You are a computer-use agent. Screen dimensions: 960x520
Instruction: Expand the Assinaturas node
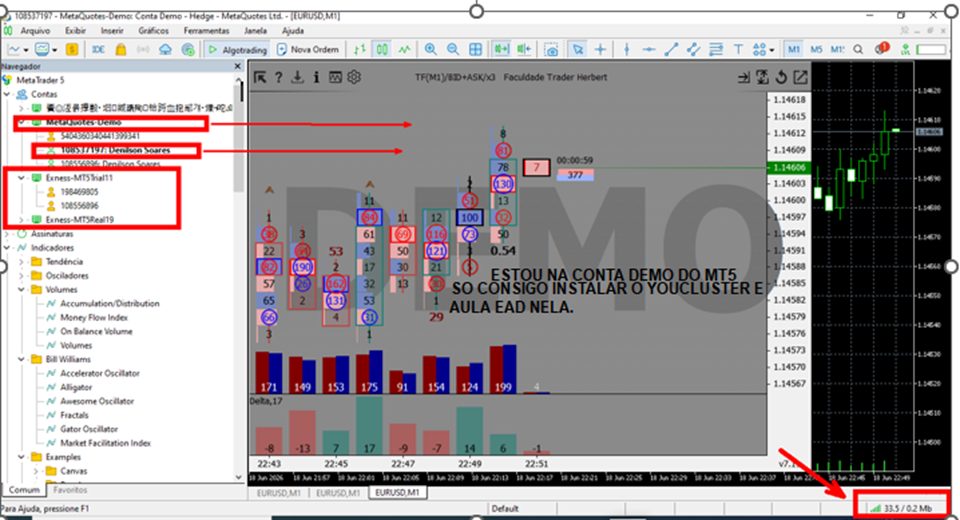(7, 233)
